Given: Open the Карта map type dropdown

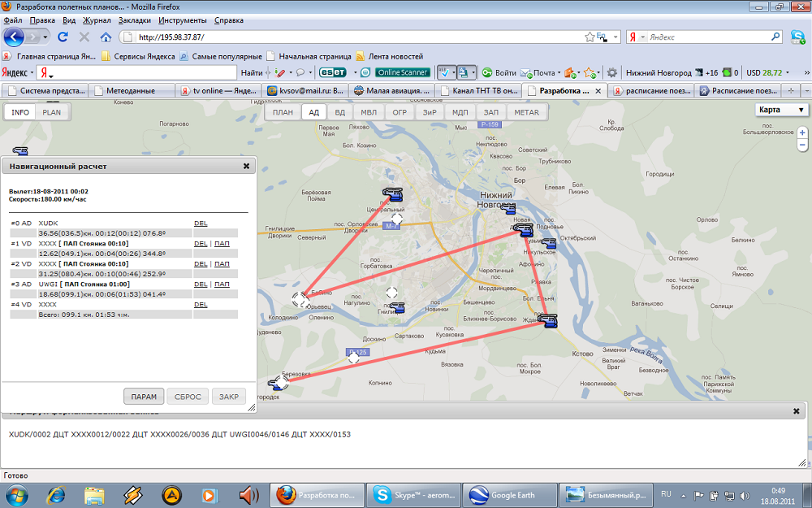Looking at the screenshot, I should tap(781, 110).
